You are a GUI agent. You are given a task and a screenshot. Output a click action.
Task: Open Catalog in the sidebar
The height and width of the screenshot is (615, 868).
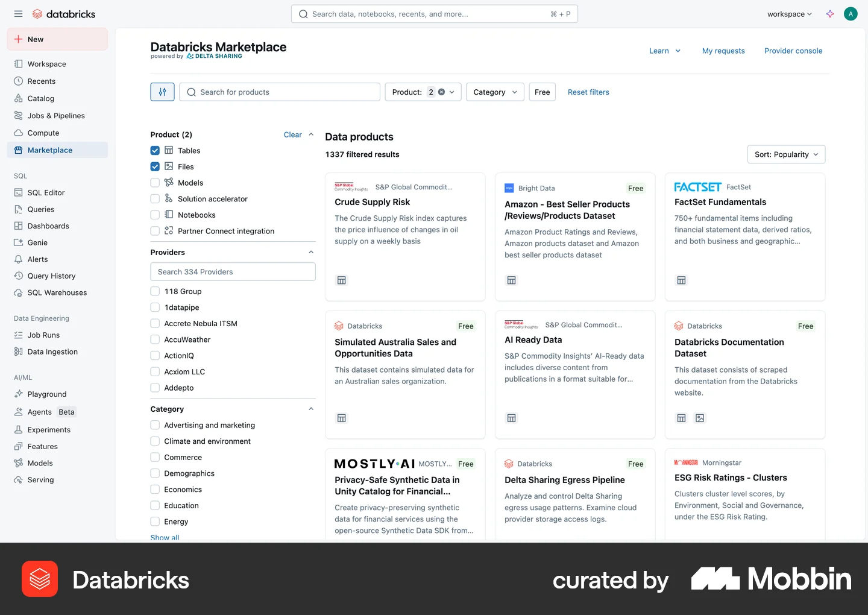coord(58,98)
